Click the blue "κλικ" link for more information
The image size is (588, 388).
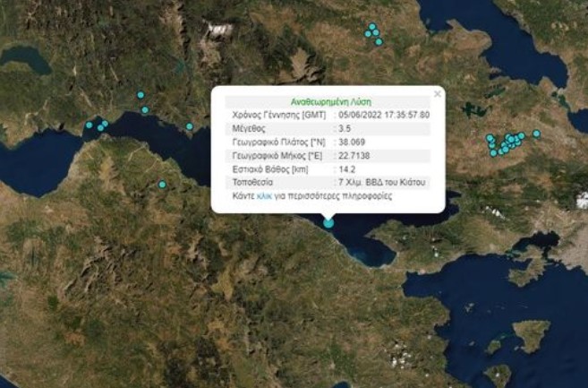264,194
